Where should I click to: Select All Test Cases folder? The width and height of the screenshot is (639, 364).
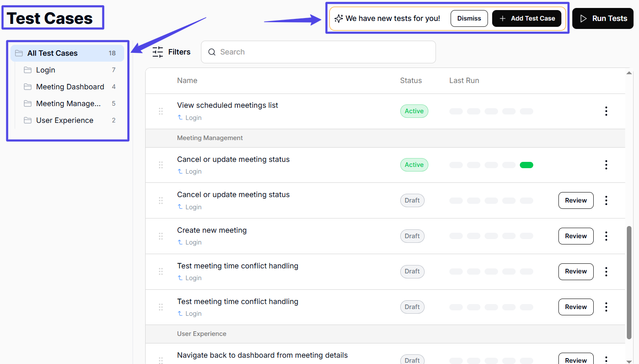[x=52, y=53]
